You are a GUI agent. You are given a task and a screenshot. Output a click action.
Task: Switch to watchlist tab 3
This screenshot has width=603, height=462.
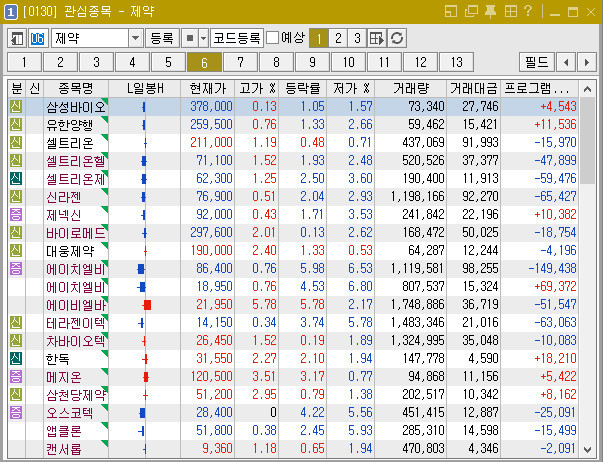pos(97,62)
